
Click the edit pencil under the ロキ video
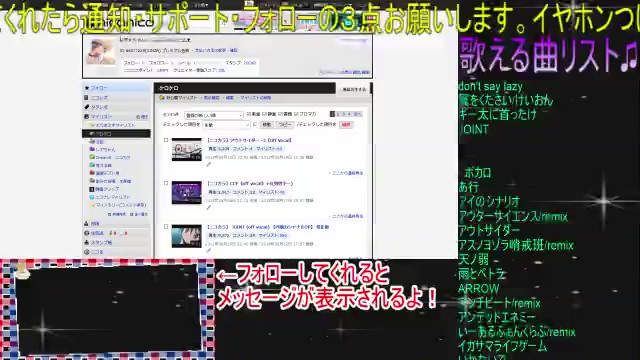pos(209,208)
